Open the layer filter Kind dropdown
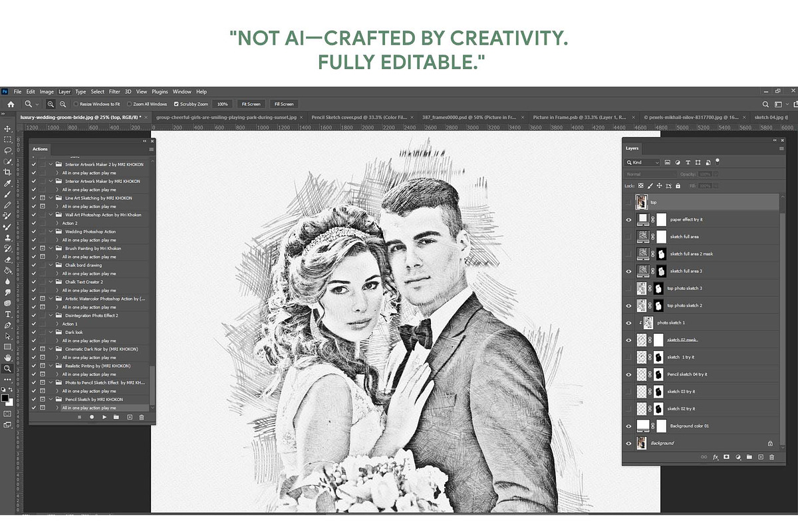The height and width of the screenshot is (532, 798). tap(642, 162)
